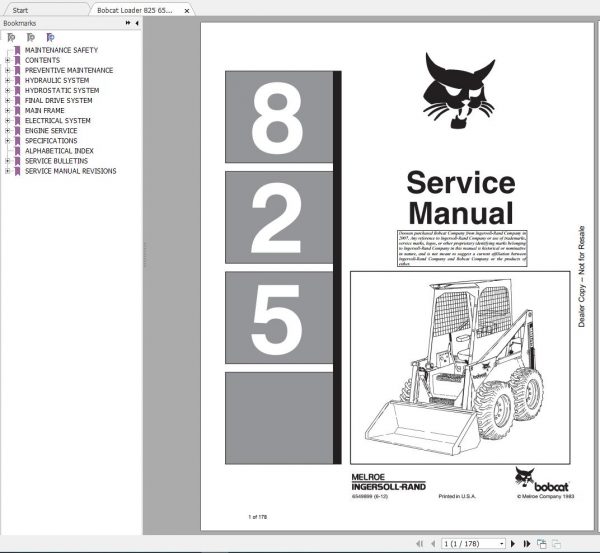Click the HYDRAULIC SYSTEM bookmark ribbon icon
Viewport: 600px width, 553px height.
[17, 80]
